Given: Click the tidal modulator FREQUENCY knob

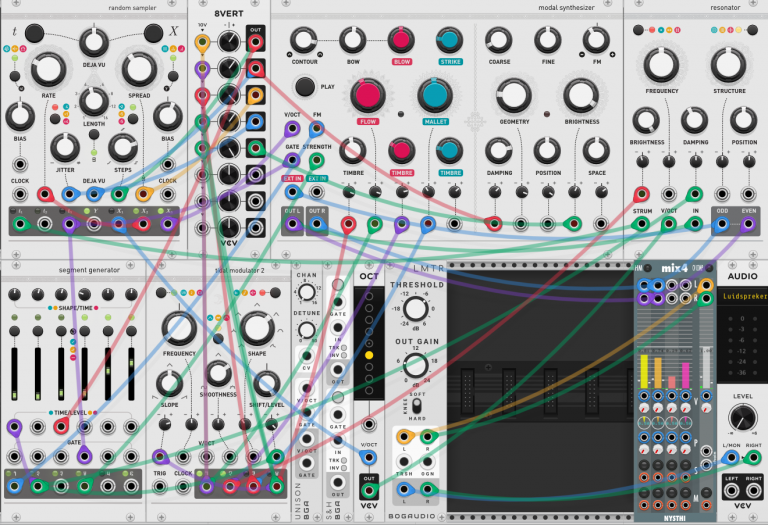Looking at the screenshot, I should [179, 329].
